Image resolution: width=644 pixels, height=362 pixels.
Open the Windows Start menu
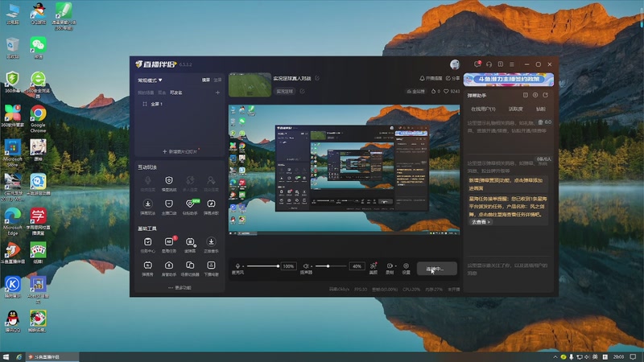click(x=6, y=356)
